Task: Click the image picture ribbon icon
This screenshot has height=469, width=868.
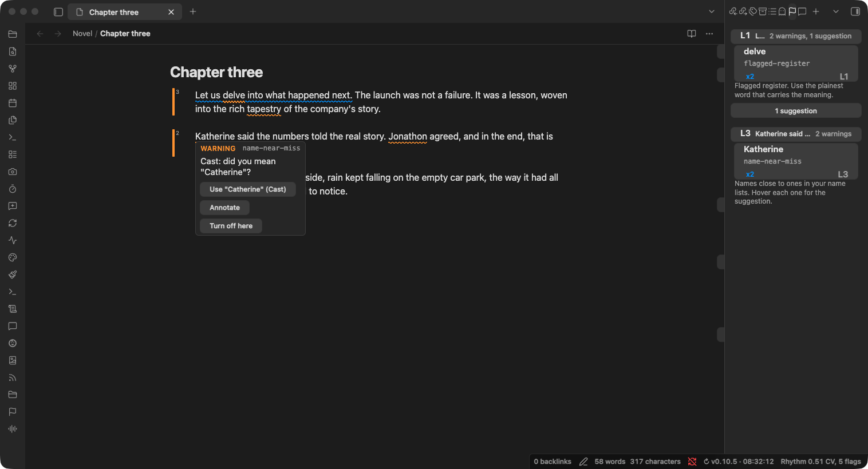Action: point(13,360)
